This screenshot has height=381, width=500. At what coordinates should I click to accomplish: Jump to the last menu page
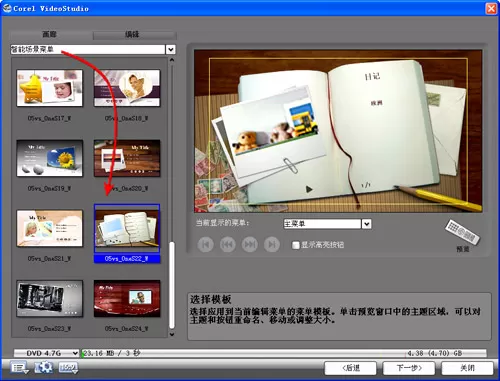tap(272, 245)
